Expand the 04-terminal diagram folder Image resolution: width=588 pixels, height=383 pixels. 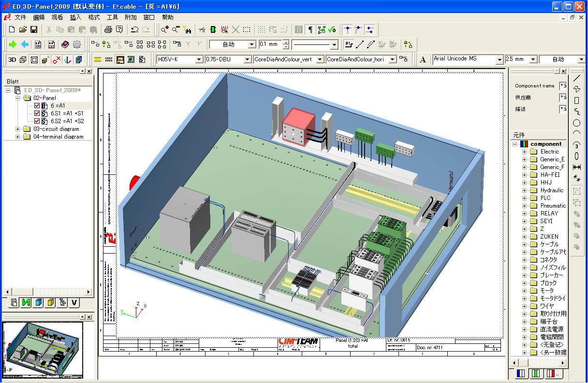(x=18, y=137)
